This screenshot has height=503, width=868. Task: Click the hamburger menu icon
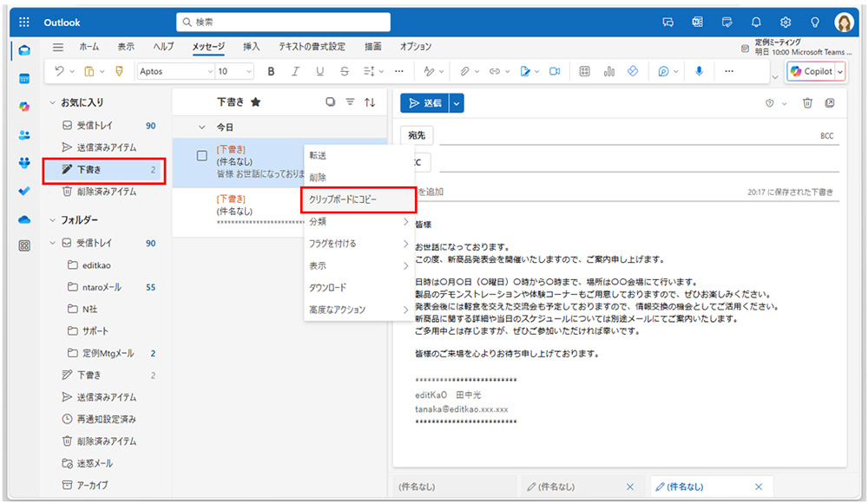click(x=57, y=47)
